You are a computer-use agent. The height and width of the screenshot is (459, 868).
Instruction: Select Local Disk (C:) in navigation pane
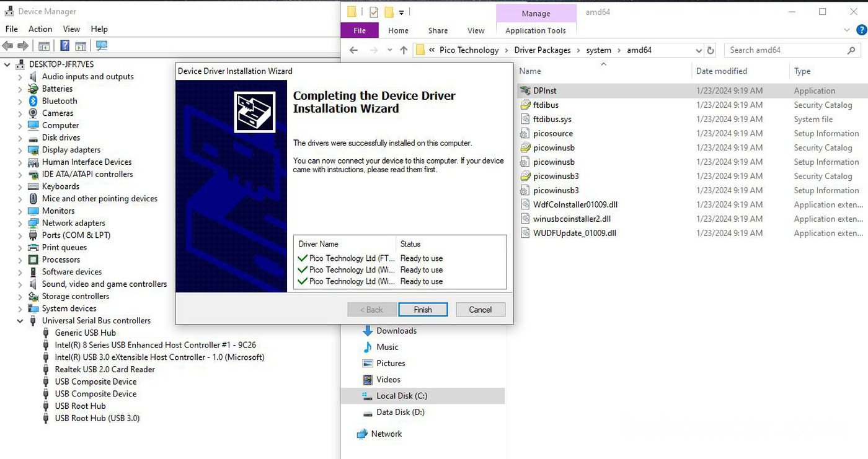click(402, 396)
